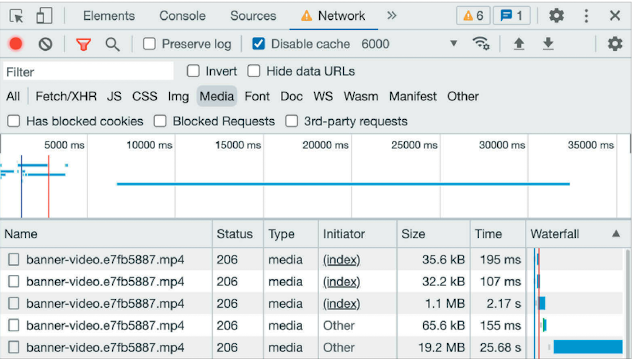The width and height of the screenshot is (634, 360).
Task: Export HAR with the download arrow
Action: 548,43
